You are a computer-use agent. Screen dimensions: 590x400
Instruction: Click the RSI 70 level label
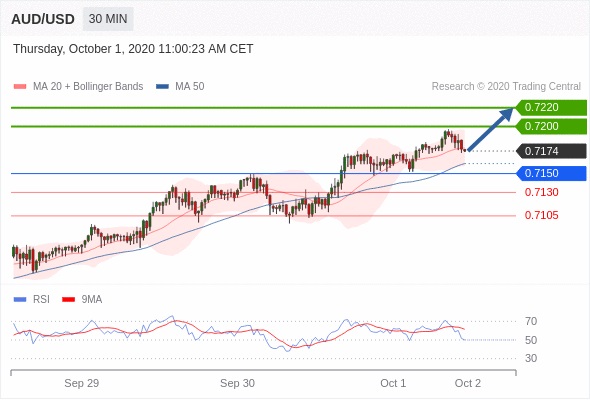pyautogui.click(x=531, y=321)
